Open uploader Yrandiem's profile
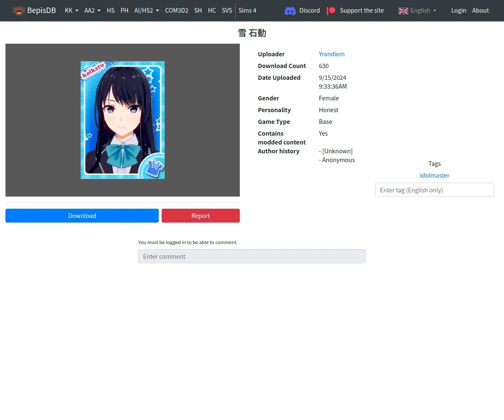Screen dimensions: 504x420 332,54
